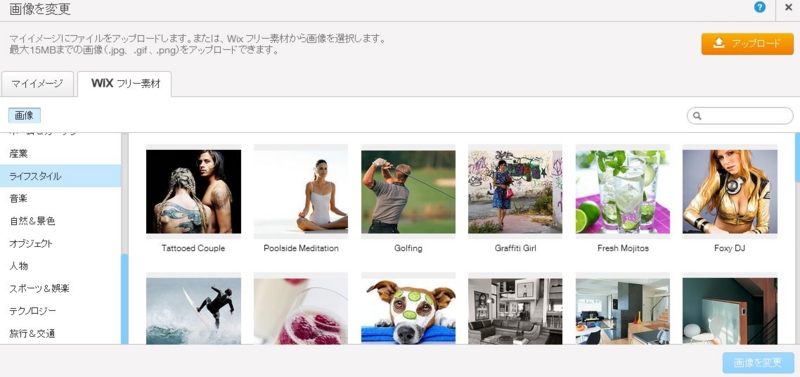Click the 画像を変更 confirm button

758,363
